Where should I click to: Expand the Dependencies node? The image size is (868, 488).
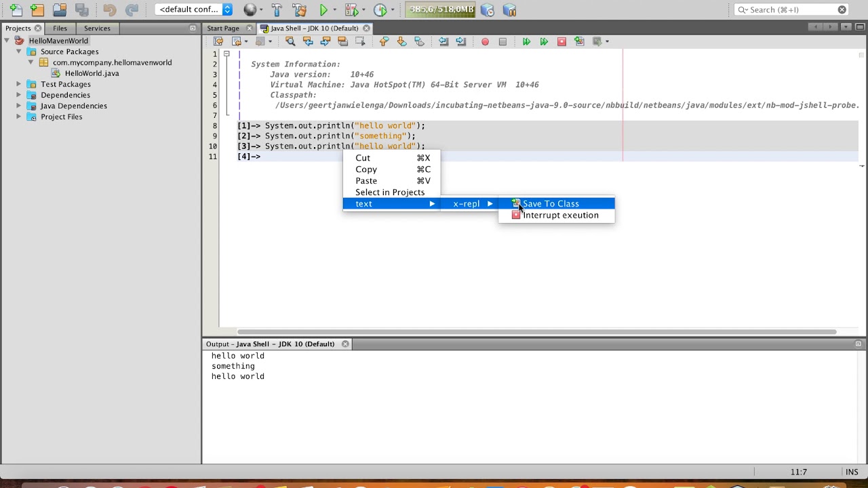pos(19,95)
